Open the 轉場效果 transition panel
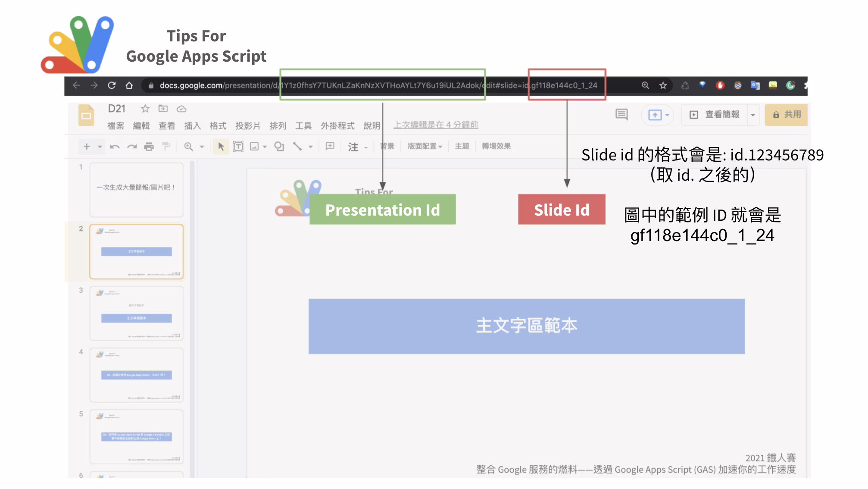Viewport: 868px width, 489px height. (x=496, y=146)
